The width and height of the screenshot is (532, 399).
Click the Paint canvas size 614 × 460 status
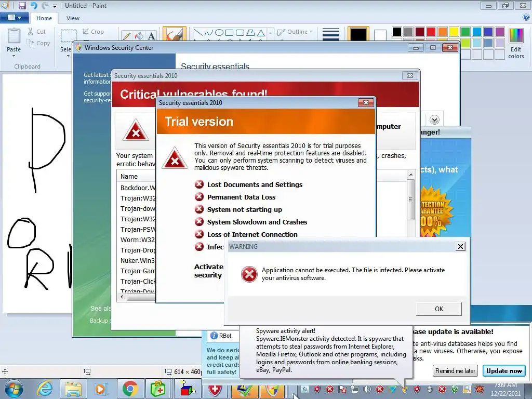pyautogui.click(x=183, y=371)
